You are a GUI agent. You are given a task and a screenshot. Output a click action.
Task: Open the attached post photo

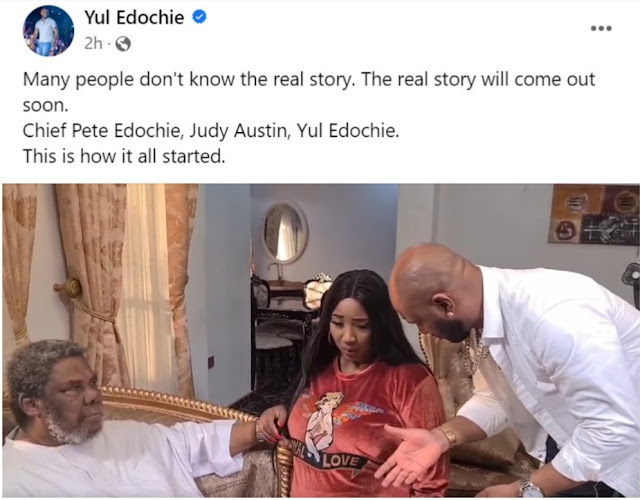point(321,340)
